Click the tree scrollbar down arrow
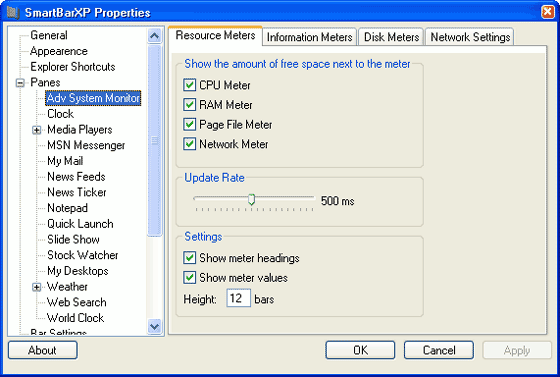Image resolution: width=560 pixels, height=377 pixels. (x=155, y=326)
